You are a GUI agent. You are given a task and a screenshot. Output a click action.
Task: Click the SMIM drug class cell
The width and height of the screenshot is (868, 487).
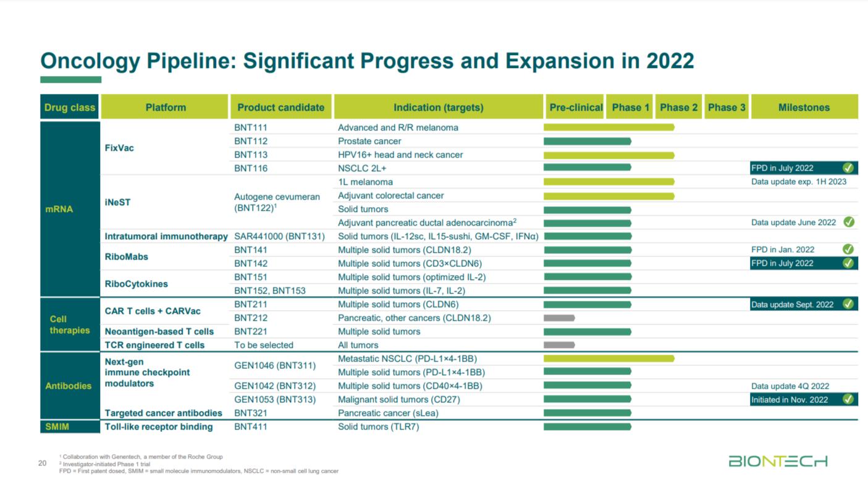70,426
